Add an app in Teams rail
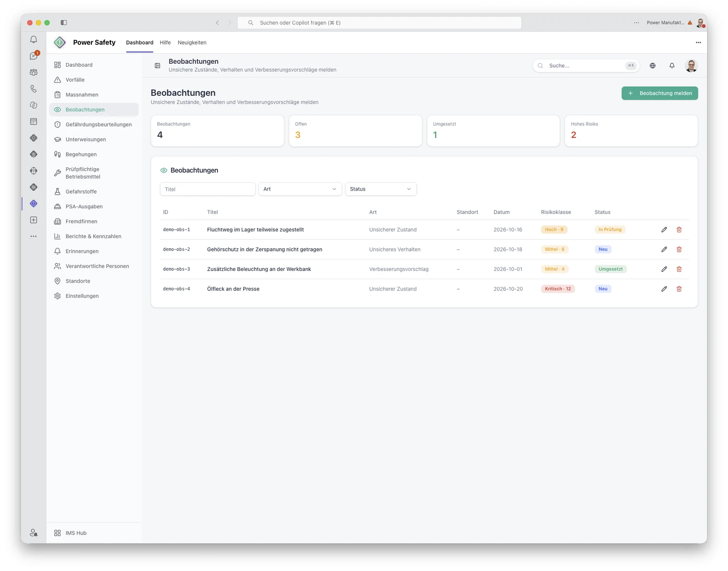The height and width of the screenshot is (571, 728). click(34, 220)
